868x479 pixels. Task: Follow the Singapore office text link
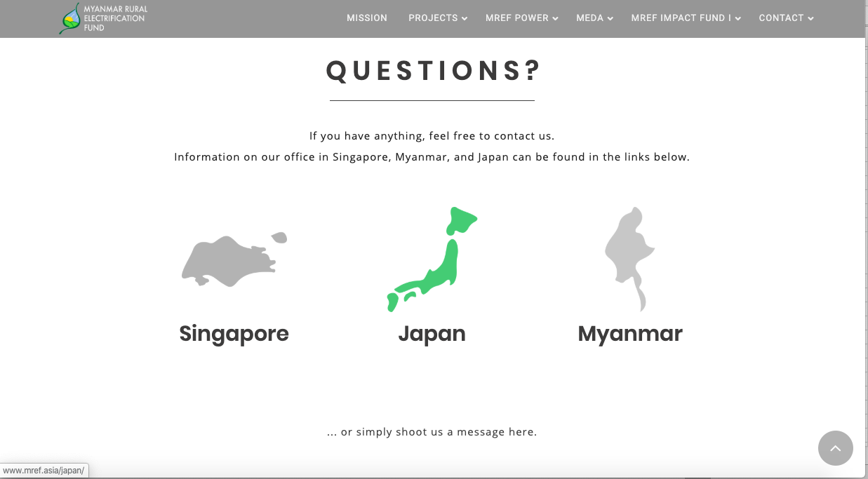pos(234,333)
